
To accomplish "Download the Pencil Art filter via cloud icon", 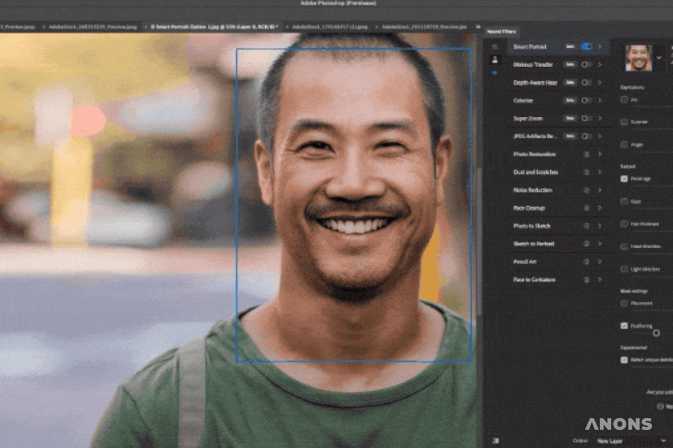I will (586, 262).
